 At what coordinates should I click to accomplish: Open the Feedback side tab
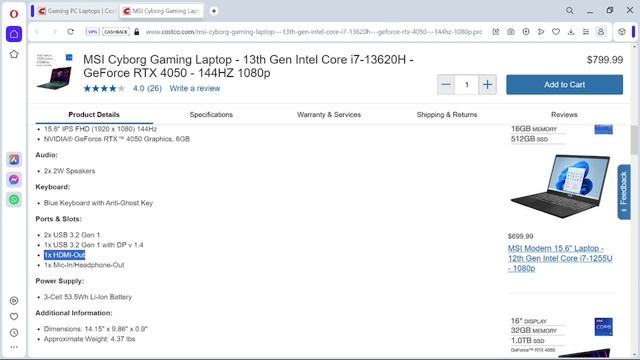click(x=624, y=192)
